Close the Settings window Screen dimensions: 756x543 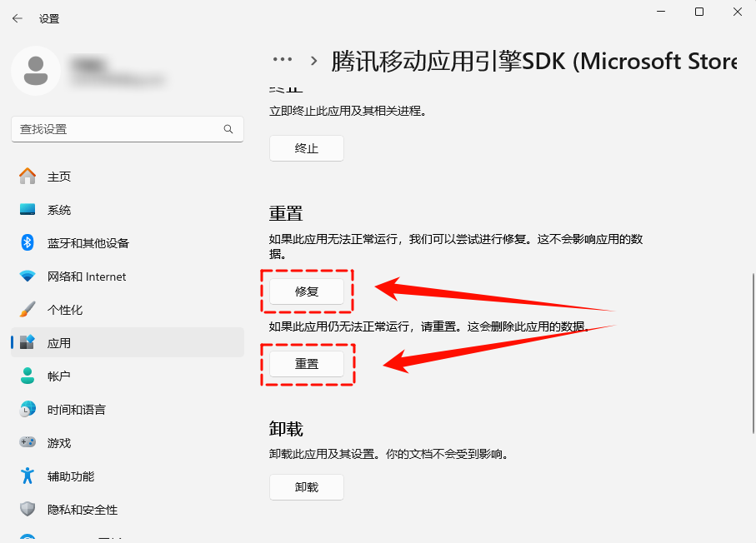pos(738,12)
